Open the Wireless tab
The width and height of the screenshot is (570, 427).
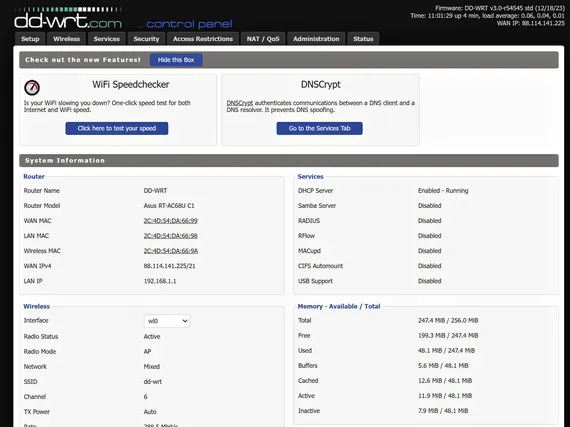click(x=67, y=39)
